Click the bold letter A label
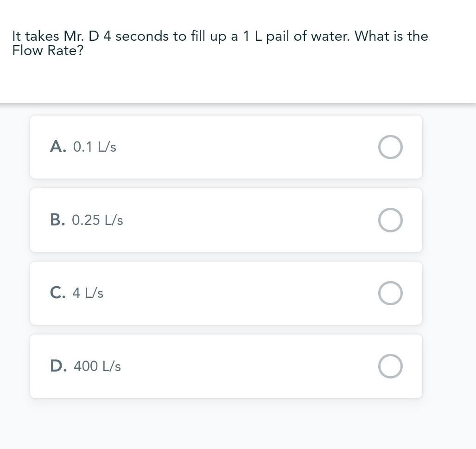Screen dimensions: 476x449 (x=57, y=147)
